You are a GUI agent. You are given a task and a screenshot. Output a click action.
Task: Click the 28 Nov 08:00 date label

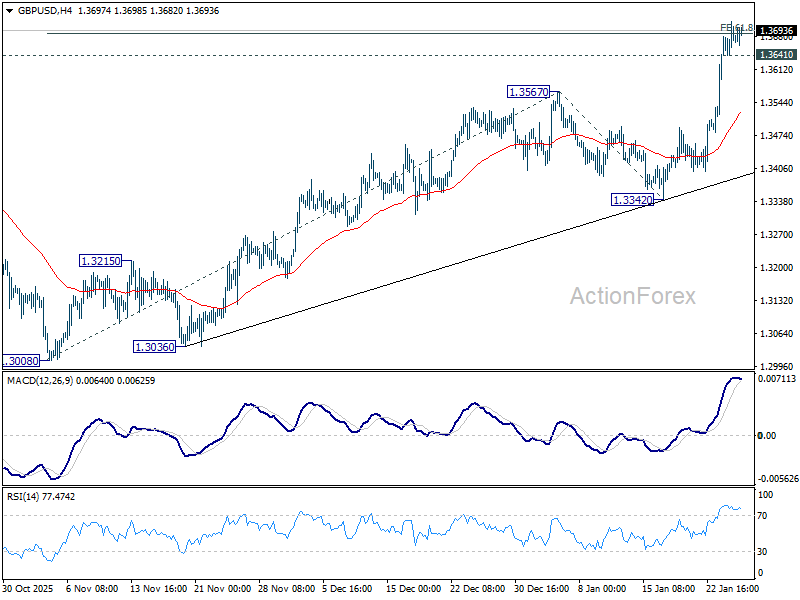(x=287, y=588)
